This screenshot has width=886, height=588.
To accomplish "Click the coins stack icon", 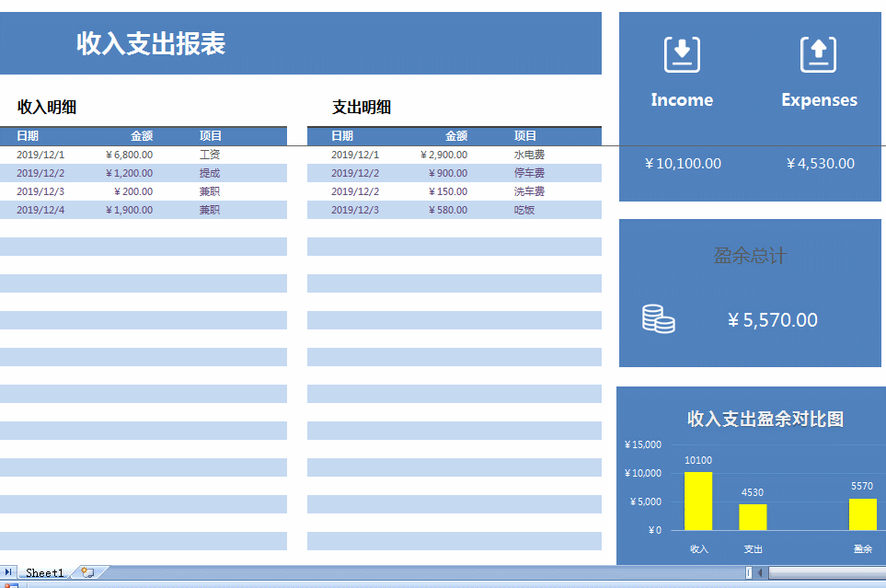I will coord(658,319).
